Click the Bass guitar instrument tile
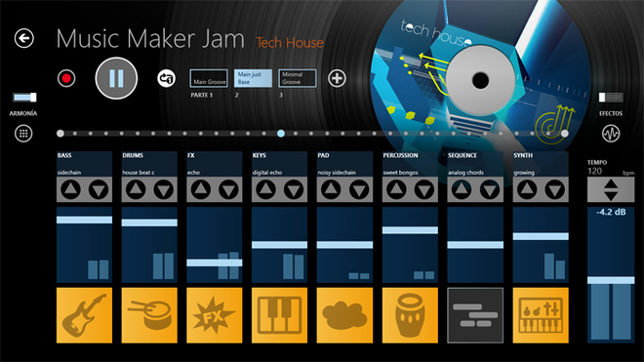 tap(84, 315)
